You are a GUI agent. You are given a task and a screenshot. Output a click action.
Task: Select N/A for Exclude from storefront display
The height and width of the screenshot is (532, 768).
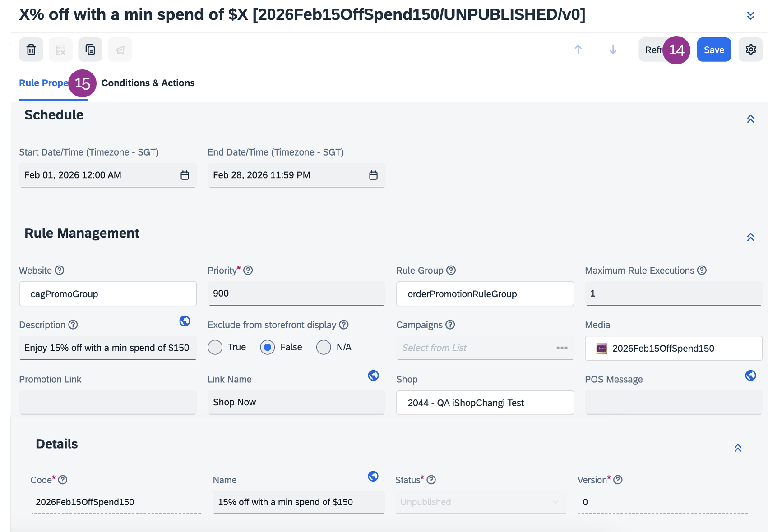324,348
